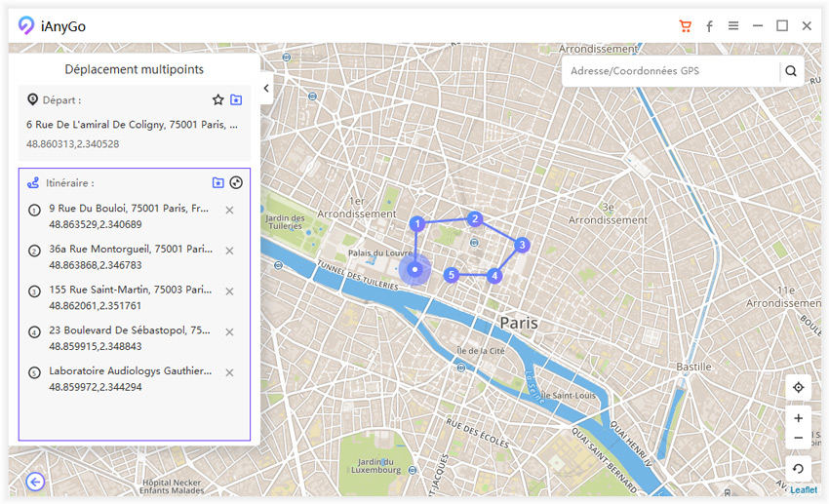
Task: Click the Bastille label on the map
Action: (693, 367)
